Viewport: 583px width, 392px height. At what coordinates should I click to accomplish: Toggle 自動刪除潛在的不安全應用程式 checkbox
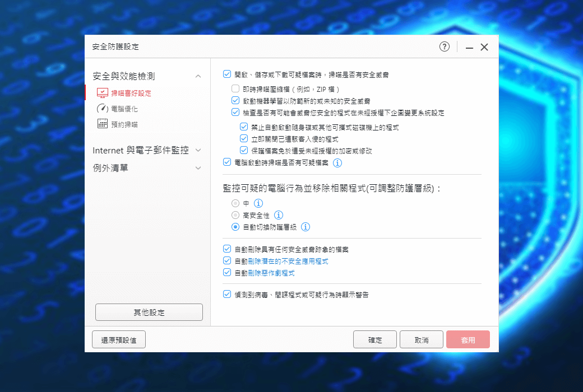pyautogui.click(x=227, y=260)
